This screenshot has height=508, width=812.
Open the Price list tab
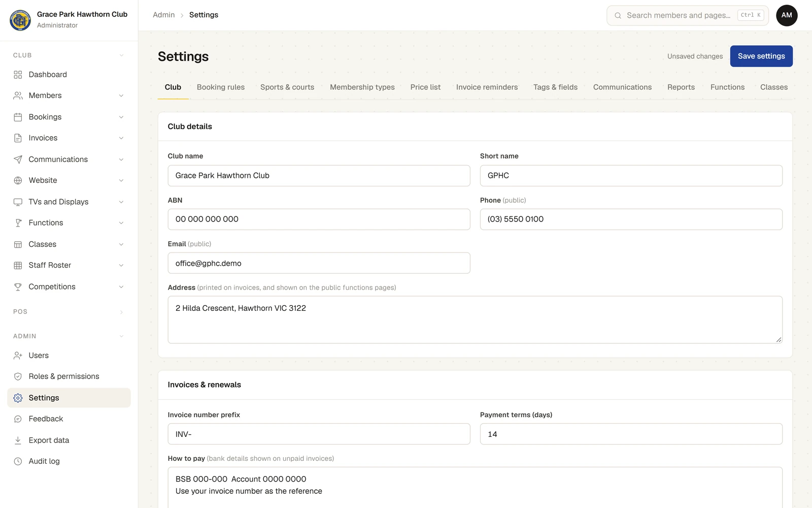pyautogui.click(x=425, y=87)
